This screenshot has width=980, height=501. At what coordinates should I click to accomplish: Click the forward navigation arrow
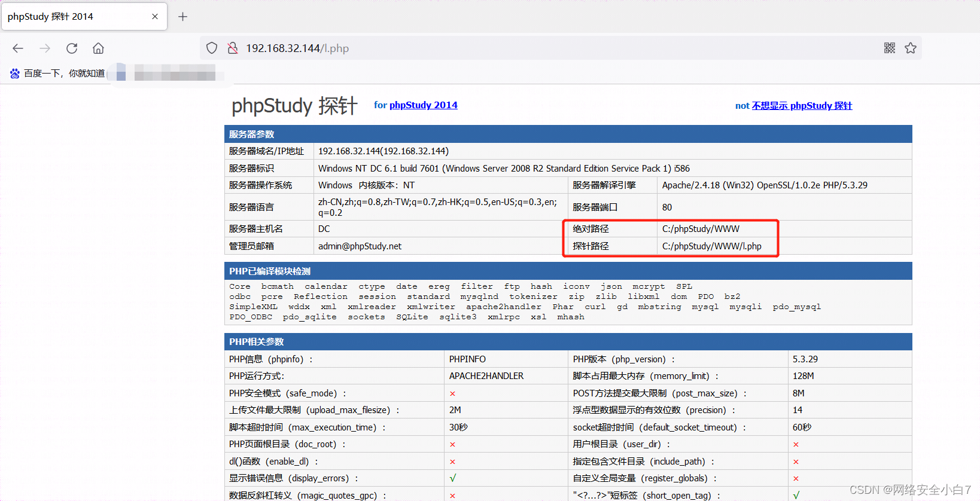click(x=45, y=48)
